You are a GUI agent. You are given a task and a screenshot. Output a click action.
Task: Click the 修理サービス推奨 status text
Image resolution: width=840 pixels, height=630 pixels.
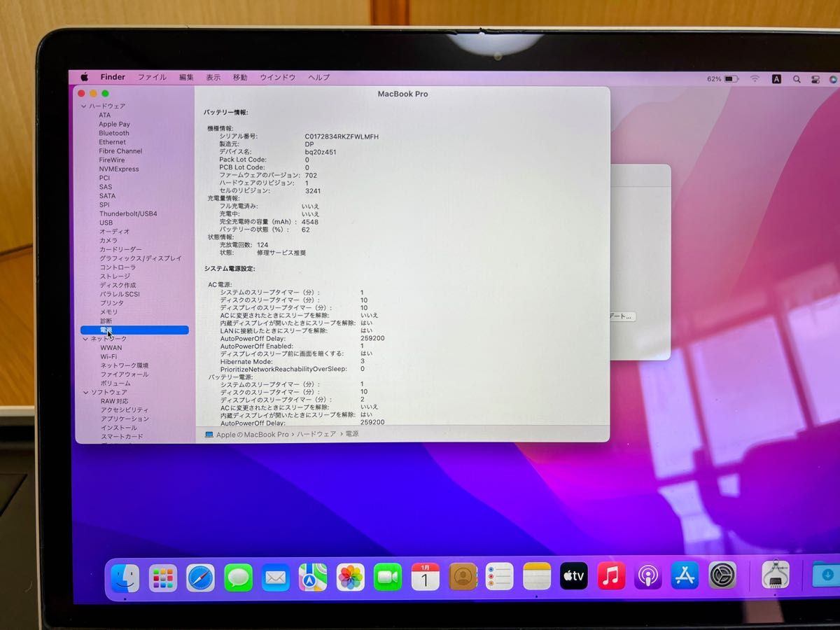[x=281, y=253]
